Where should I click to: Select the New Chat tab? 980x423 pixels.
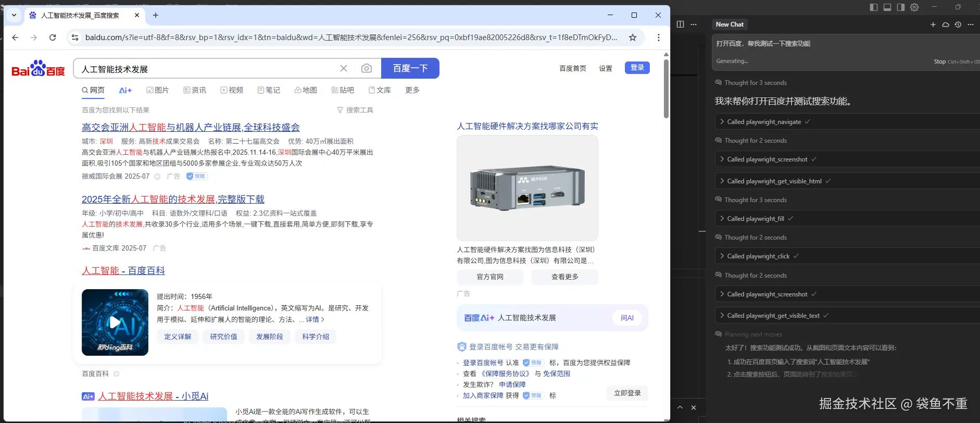pos(730,24)
